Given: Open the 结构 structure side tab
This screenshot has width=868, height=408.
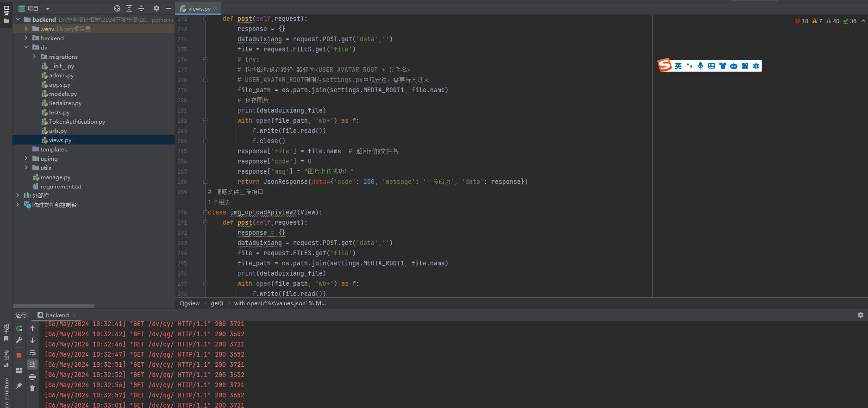Looking at the screenshot, I should (6, 358).
